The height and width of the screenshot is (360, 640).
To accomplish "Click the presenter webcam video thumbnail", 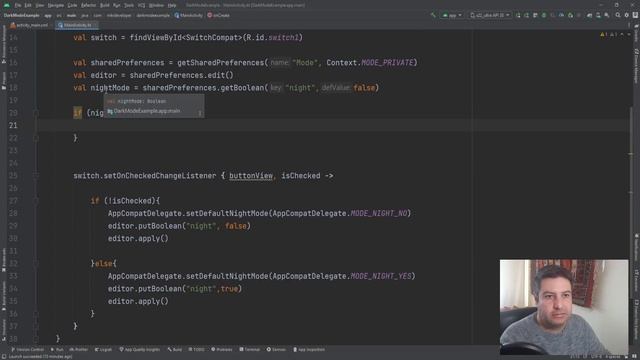I will (x=564, y=307).
